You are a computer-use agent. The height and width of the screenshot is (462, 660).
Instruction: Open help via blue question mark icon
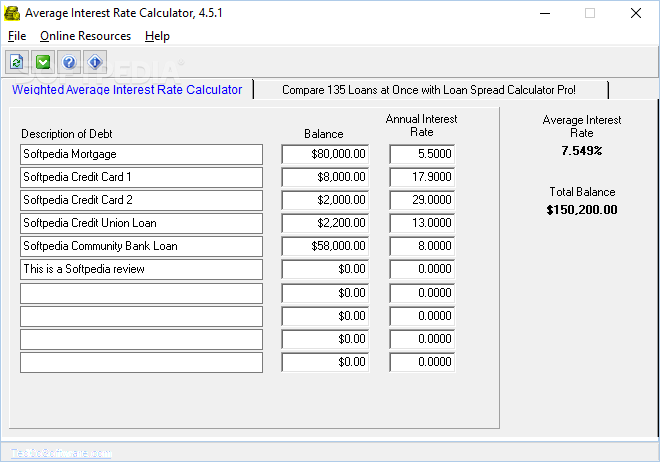(69, 63)
